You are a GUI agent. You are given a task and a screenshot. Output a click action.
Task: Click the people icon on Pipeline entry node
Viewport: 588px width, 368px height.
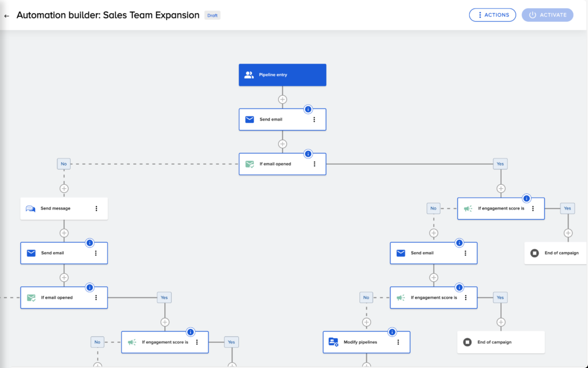249,75
